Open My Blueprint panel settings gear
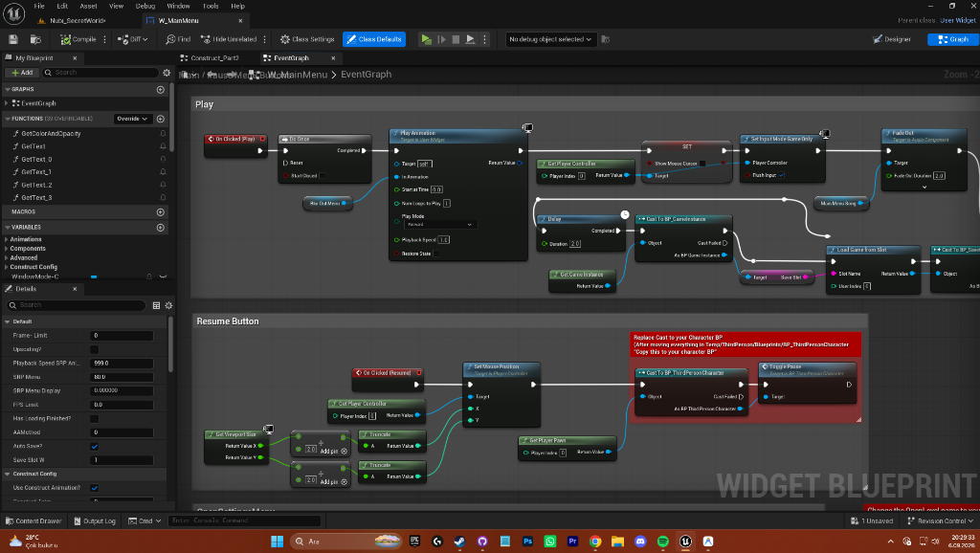 [x=167, y=73]
